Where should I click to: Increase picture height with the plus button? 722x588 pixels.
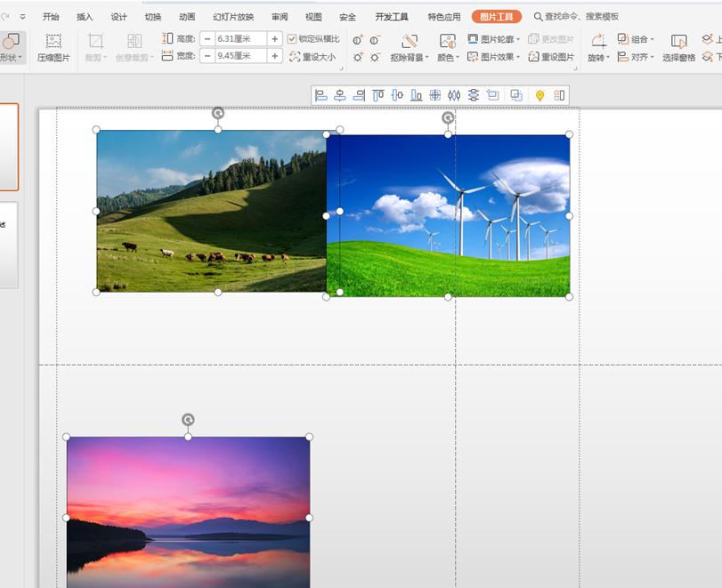pyautogui.click(x=274, y=39)
